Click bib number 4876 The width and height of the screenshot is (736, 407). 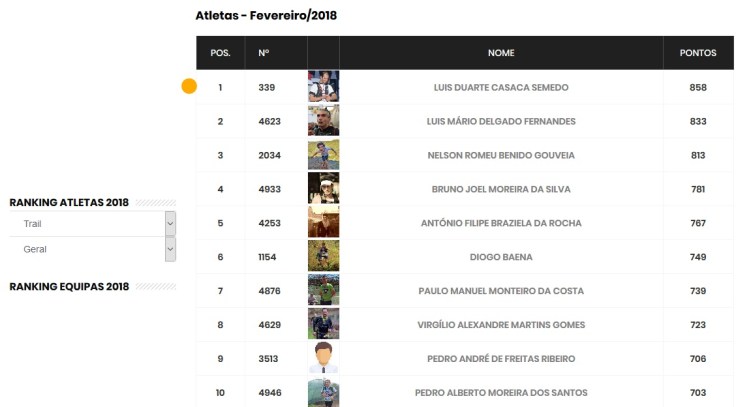269,291
